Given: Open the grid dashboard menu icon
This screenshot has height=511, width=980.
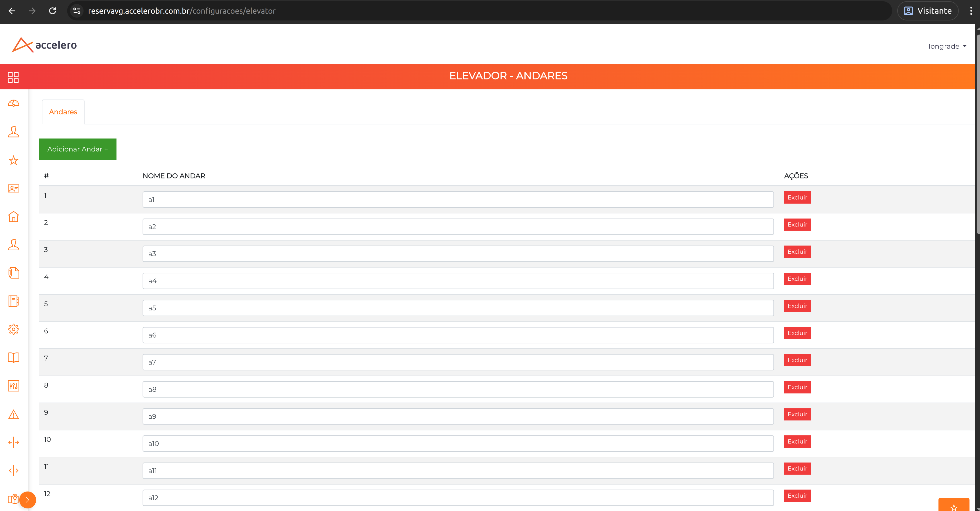Looking at the screenshot, I should click(x=13, y=77).
